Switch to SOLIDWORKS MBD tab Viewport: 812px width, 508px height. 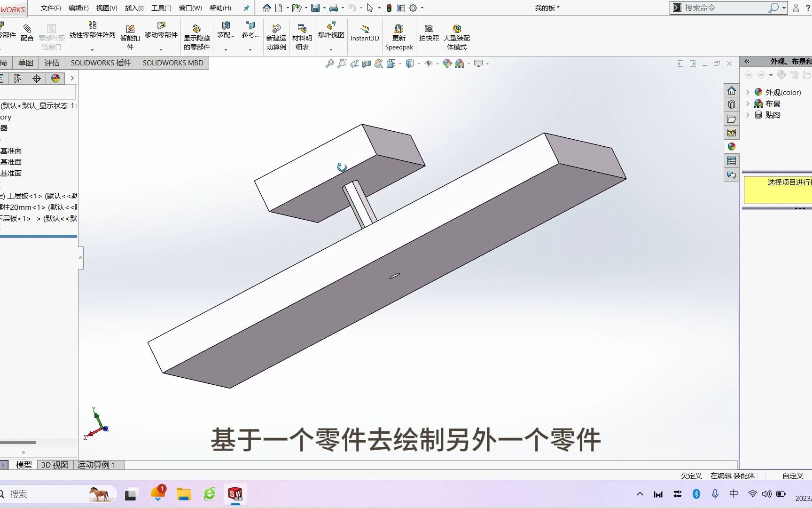[173, 63]
